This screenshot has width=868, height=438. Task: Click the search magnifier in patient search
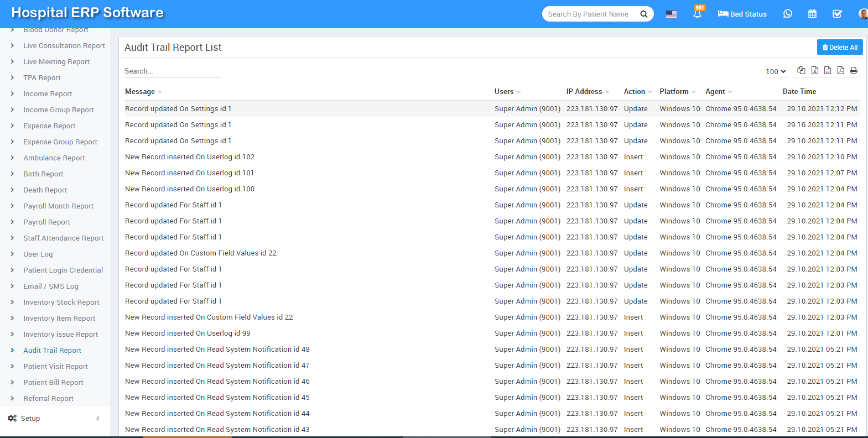coord(644,14)
